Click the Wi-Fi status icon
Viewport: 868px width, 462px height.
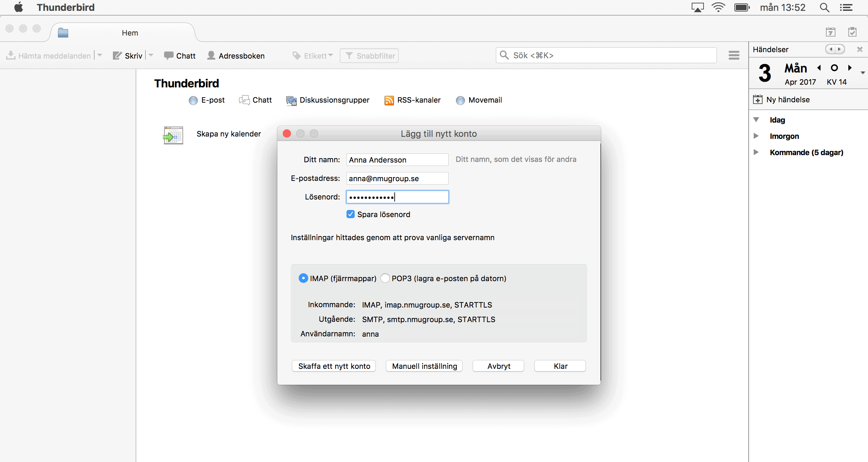point(718,7)
